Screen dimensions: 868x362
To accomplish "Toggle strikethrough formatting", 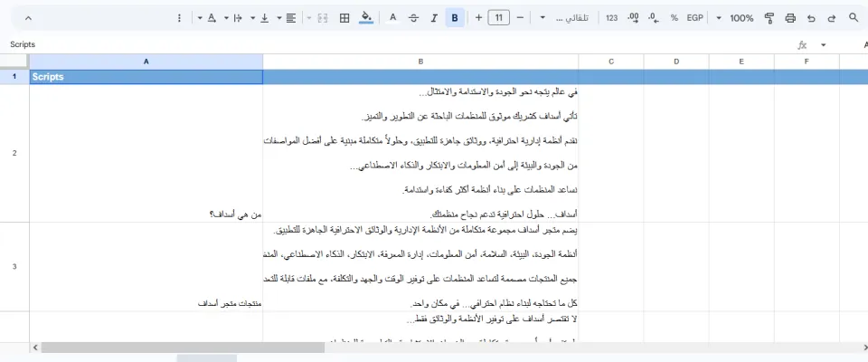I will (x=413, y=18).
